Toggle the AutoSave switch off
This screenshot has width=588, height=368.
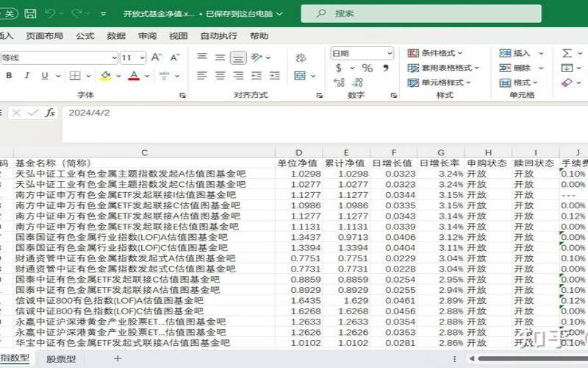pos(8,13)
